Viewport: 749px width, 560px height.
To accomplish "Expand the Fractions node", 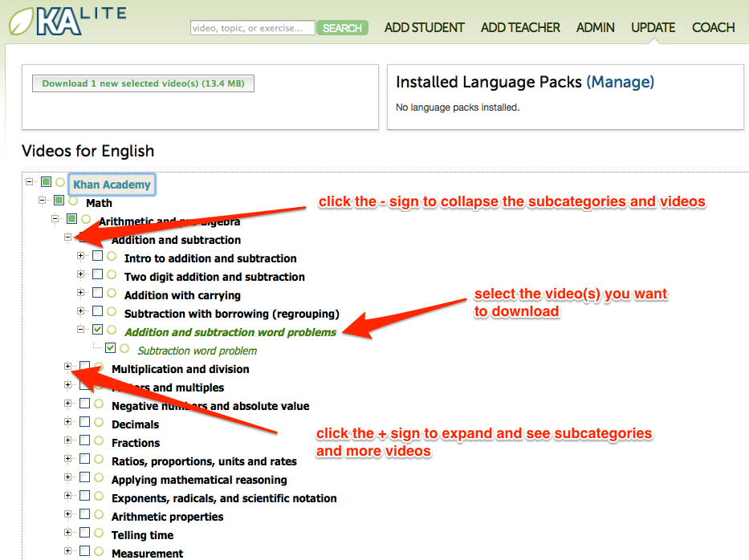I will pyautogui.click(x=67, y=440).
